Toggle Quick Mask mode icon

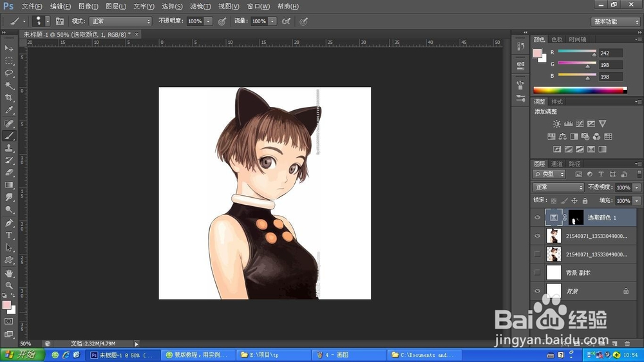8,321
